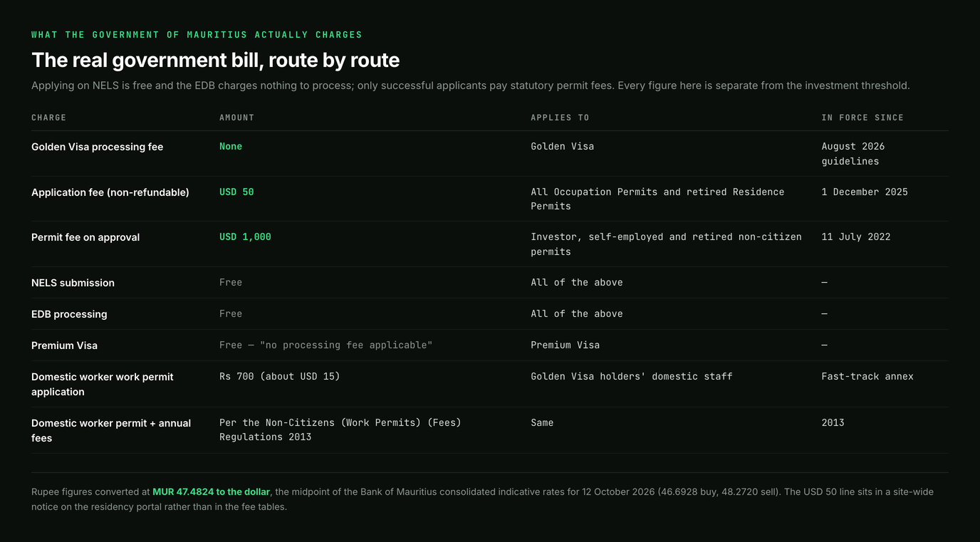Screen dimensions: 980x542
Task: Click "All of the above" in the EDB processing row
Action: (x=577, y=314)
